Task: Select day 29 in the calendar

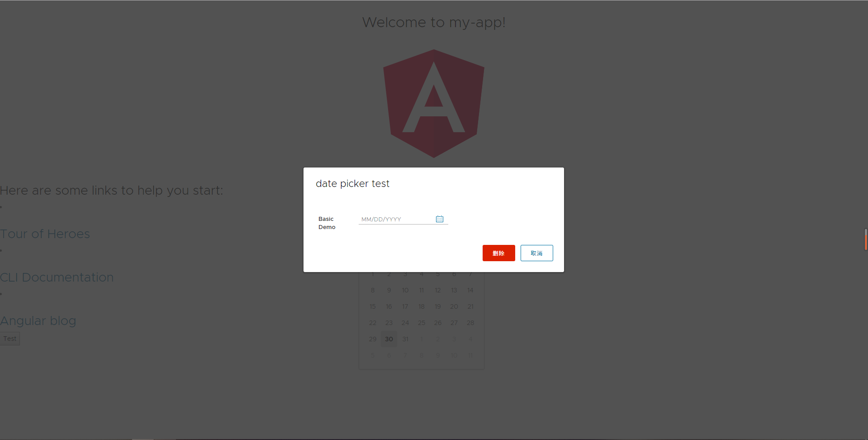Action: [373, 339]
